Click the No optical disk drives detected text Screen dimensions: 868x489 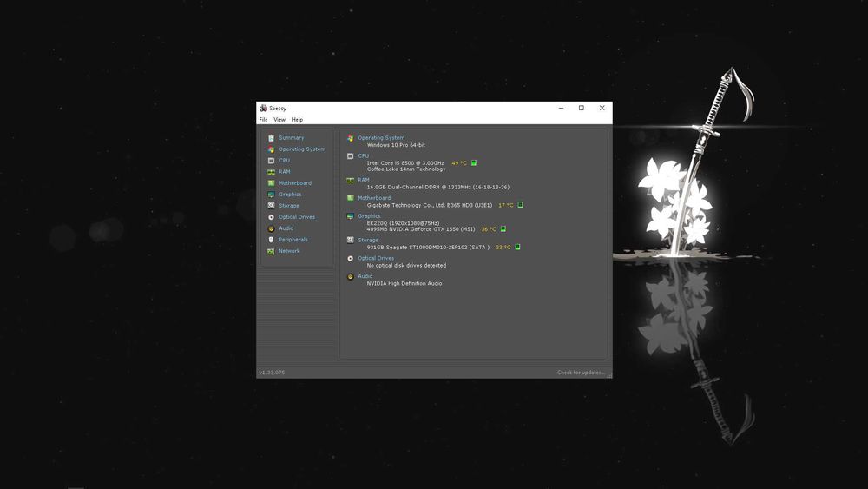click(x=406, y=265)
